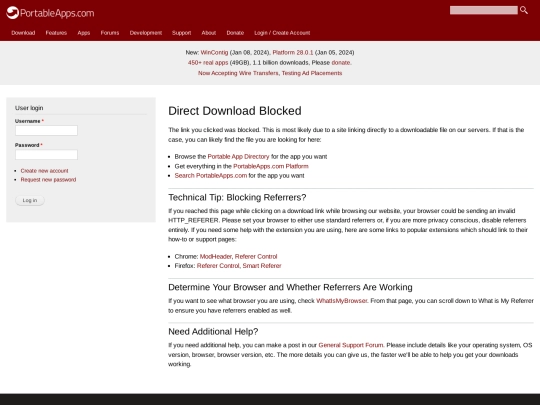This screenshot has height=405, width=540.
Task: Open Firefox's Referer Control link
Action: [218, 266]
